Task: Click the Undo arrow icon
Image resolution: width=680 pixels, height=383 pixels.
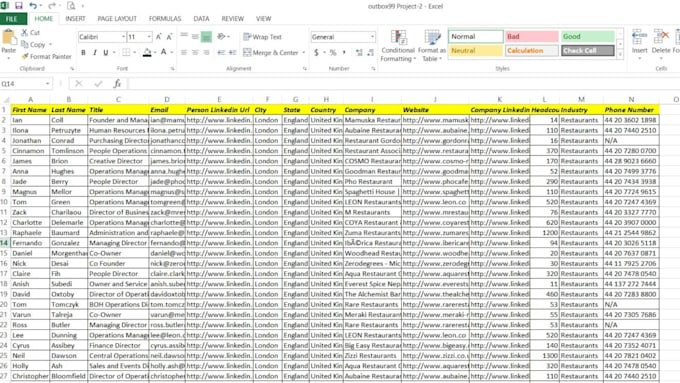Action: [33, 6]
